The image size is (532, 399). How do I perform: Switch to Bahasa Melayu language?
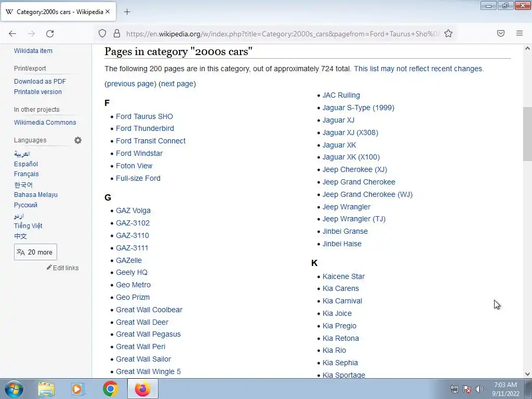[x=36, y=195]
